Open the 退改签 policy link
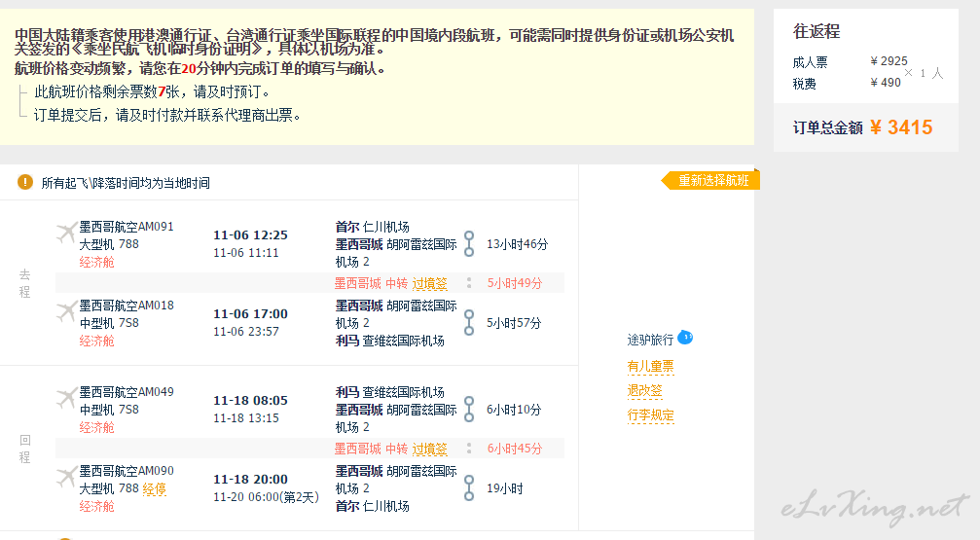The width and height of the screenshot is (980, 540). [x=644, y=390]
